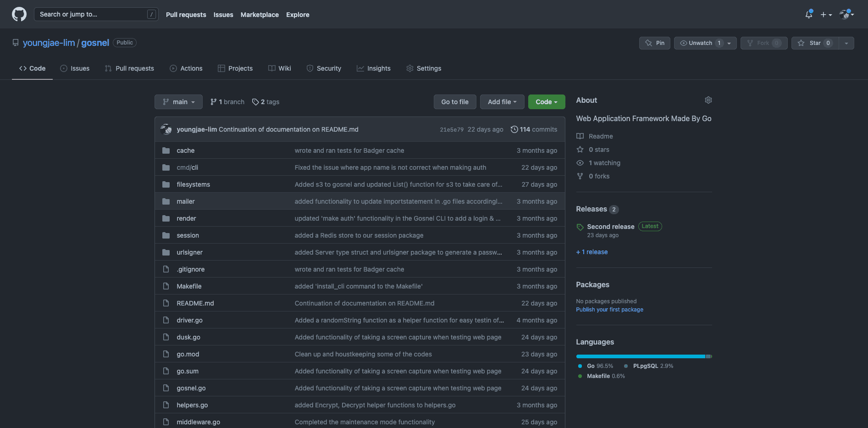Image resolution: width=868 pixels, height=428 pixels.
Task: Open the main branch selector
Action: [x=178, y=102]
